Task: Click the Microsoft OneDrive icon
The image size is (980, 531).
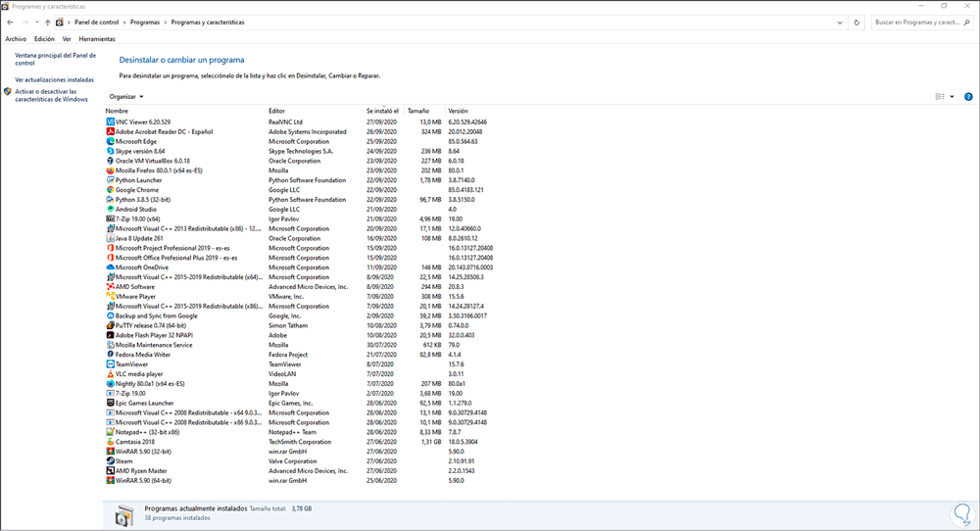Action: pyautogui.click(x=111, y=267)
